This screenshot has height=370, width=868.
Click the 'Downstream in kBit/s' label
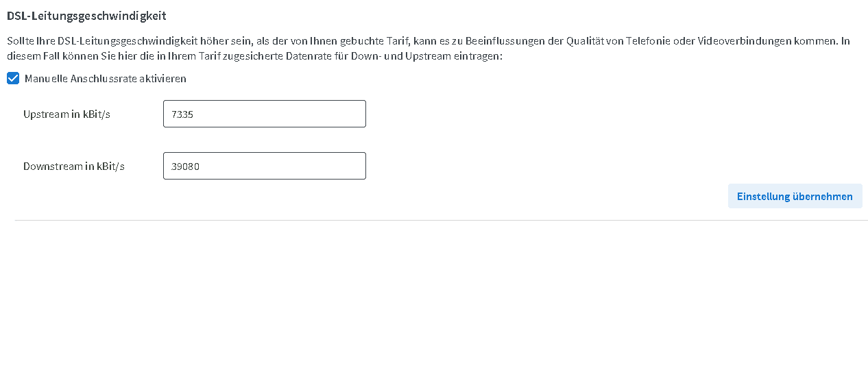click(x=74, y=166)
